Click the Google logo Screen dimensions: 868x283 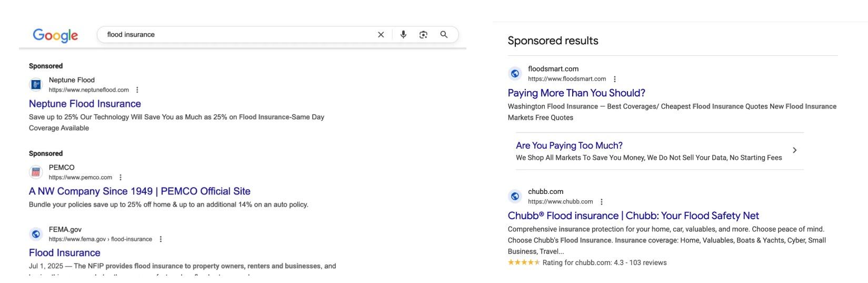point(55,35)
